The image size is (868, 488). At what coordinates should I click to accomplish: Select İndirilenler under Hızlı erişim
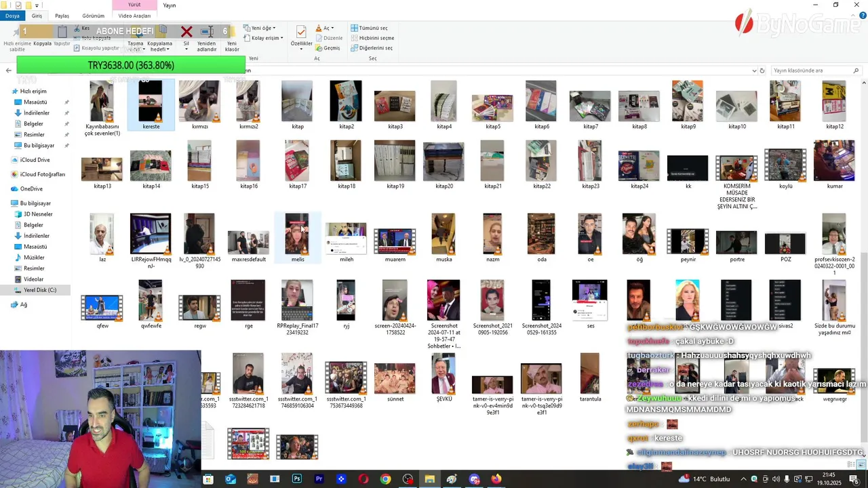(36, 113)
